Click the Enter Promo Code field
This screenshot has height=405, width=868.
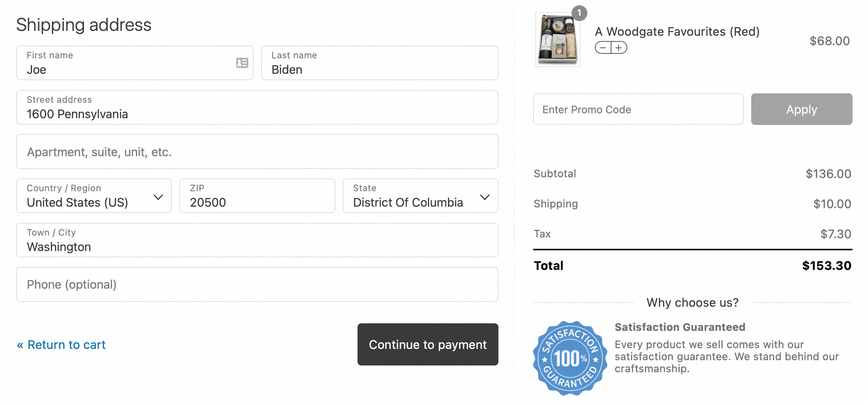(x=638, y=109)
